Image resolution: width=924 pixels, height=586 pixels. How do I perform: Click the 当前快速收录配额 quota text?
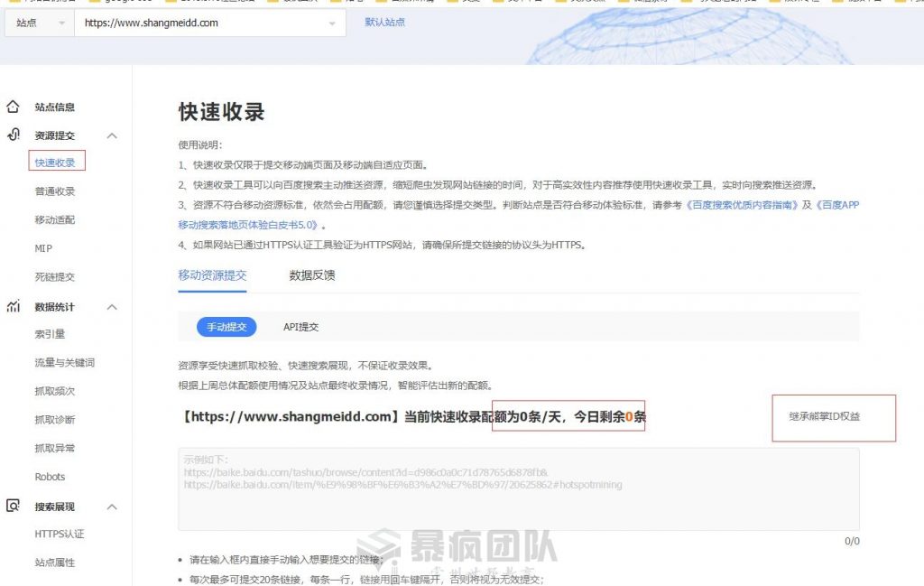point(412,417)
